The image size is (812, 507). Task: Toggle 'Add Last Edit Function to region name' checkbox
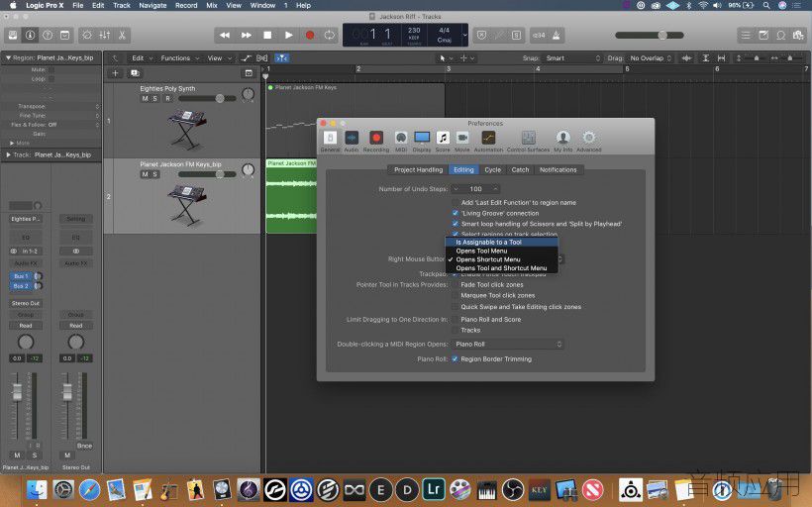point(456,202)
